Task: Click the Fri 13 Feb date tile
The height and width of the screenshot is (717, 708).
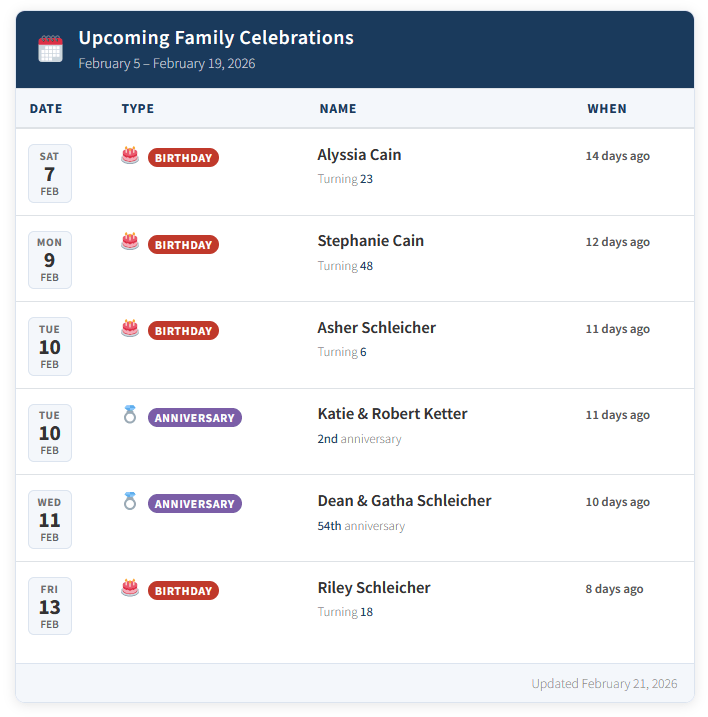Action: [49, 606]
